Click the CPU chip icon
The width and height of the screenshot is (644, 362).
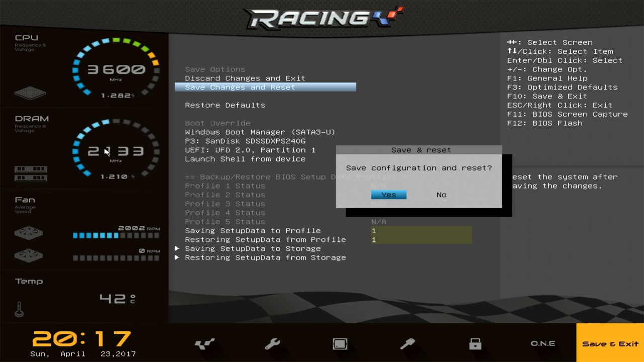tap(30, 93)
